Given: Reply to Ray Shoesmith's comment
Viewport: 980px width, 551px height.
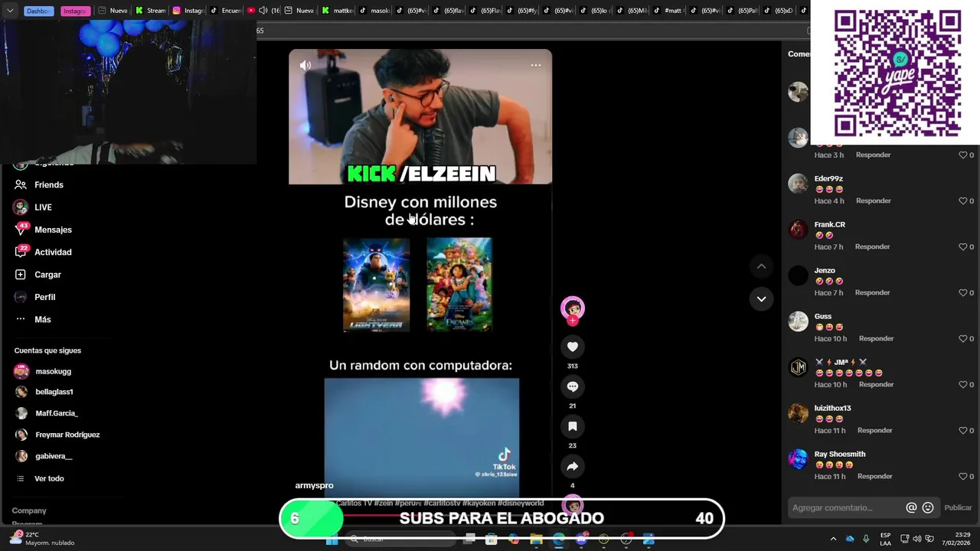Looking at the screenshot, I should (874, 476).
